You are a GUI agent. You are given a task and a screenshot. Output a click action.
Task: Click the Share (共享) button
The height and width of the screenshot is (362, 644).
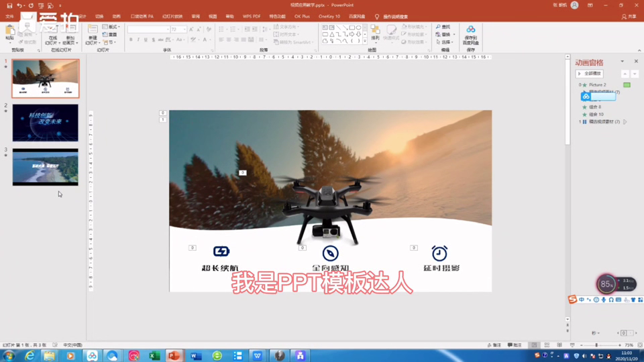pos(629,16)
